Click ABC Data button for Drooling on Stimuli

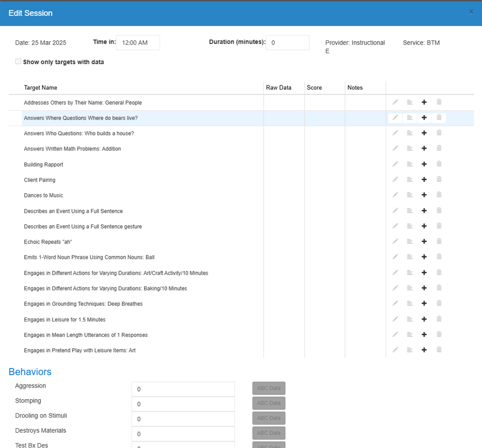click(x=269, y=418)
